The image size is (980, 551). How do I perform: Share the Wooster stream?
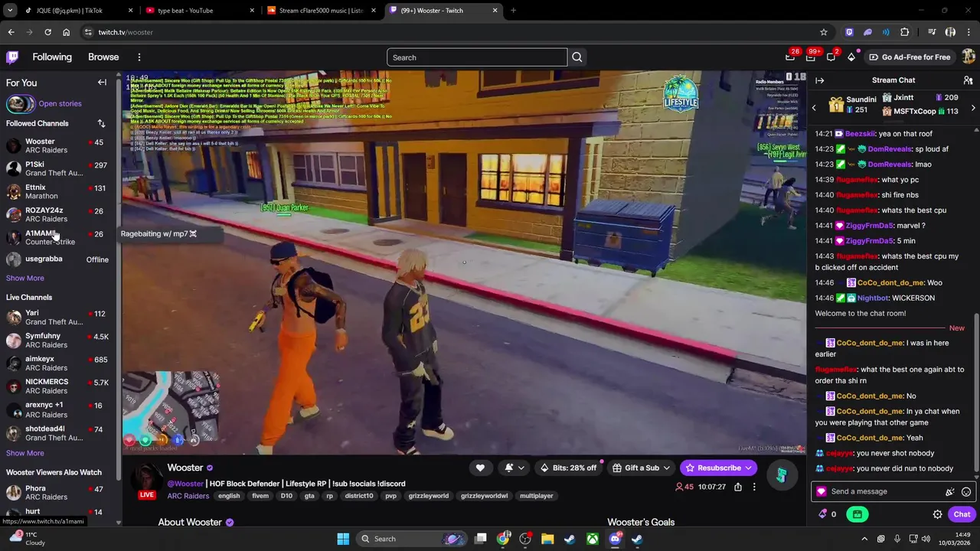pyautogui.click(x=738, y=487)
